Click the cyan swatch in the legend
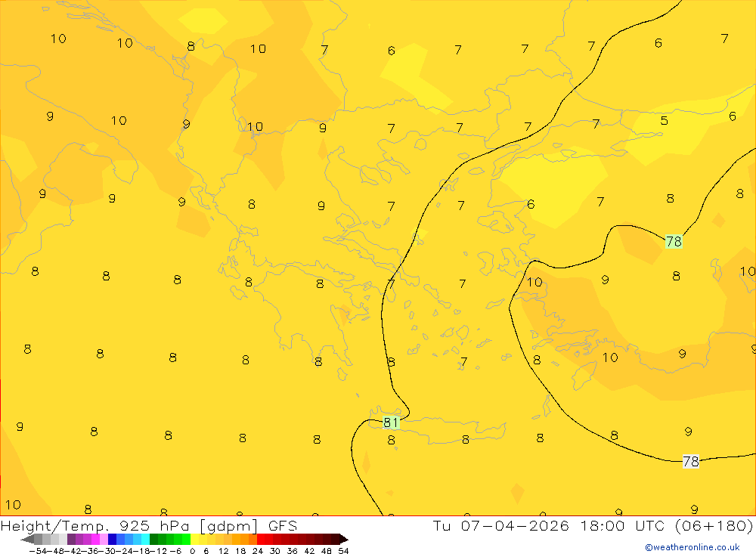 [x=145, y=539]
